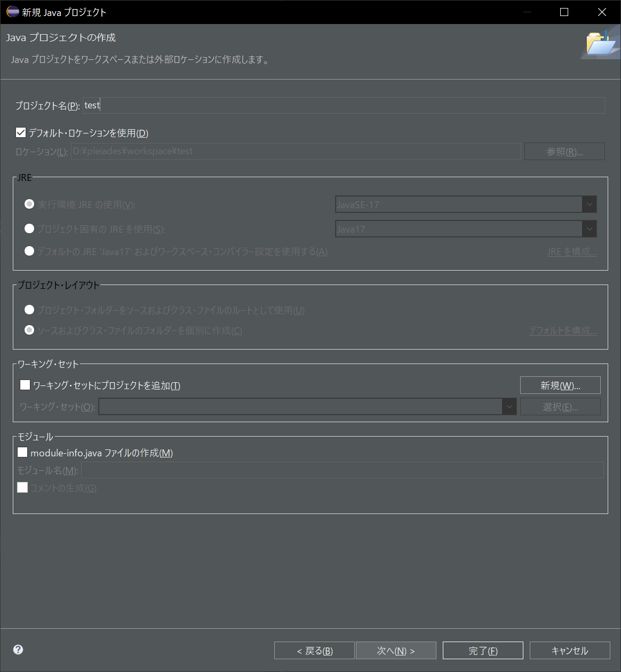Uncheck デフォルト・ロケーションを使用
Image resolution: width=621 pixels, height=672 pixels.
tap(21, 132)
